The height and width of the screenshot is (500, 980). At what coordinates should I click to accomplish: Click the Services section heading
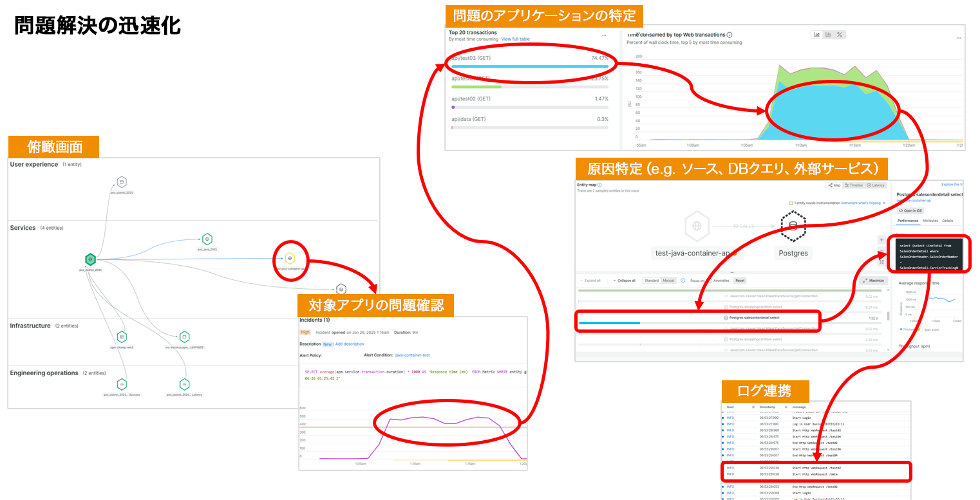pyautogui.click(x=24, y=228)
